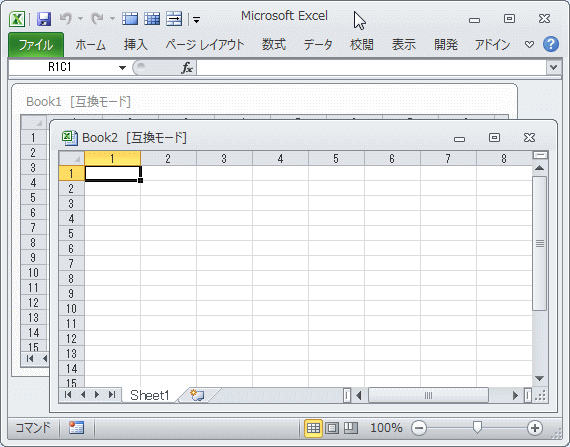Screen dimensions: 570x447
Task: Go to last sheet tab in Book2
Action: [x=112, y=395]
